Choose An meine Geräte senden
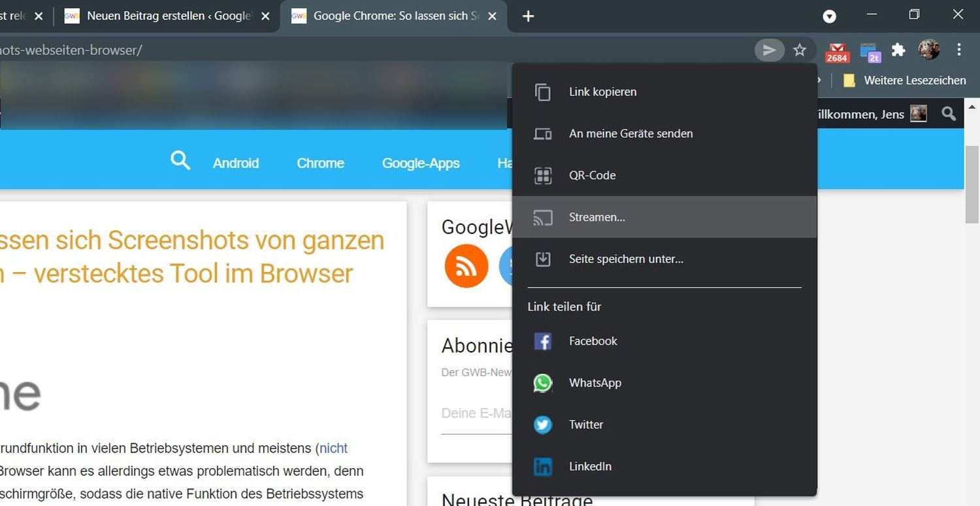 pyautogui.click(x=630, y=134)
